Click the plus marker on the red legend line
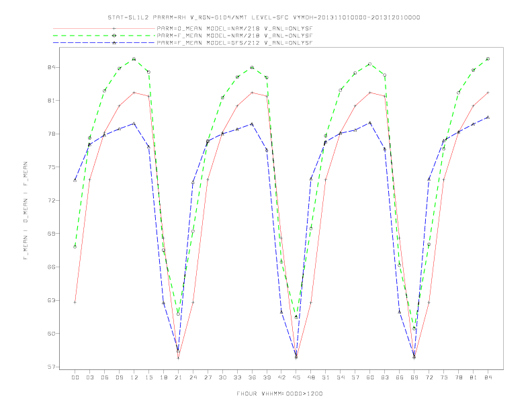The height and width of the screenshot is (411, 532). pyautogui.click(x=114, y=28)
